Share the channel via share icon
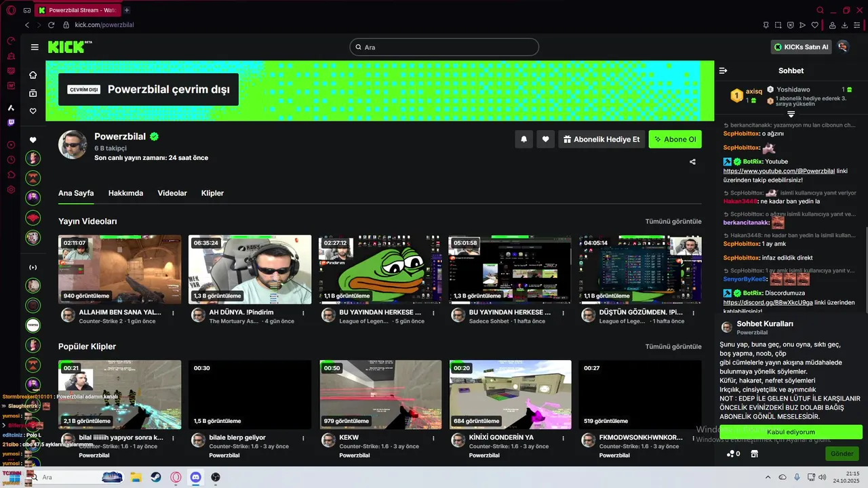This screenshot has width=868, height=488. coord(692,162)
